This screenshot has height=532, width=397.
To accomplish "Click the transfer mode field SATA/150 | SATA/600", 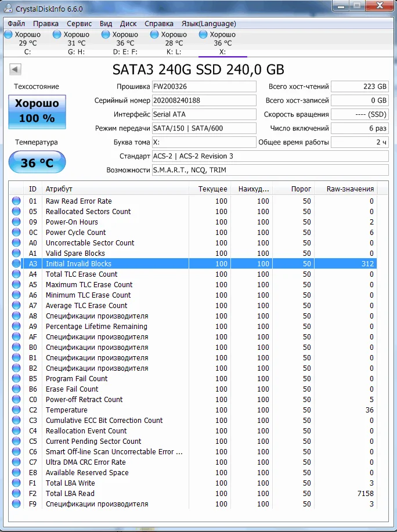I will click(x=204, y=128).
